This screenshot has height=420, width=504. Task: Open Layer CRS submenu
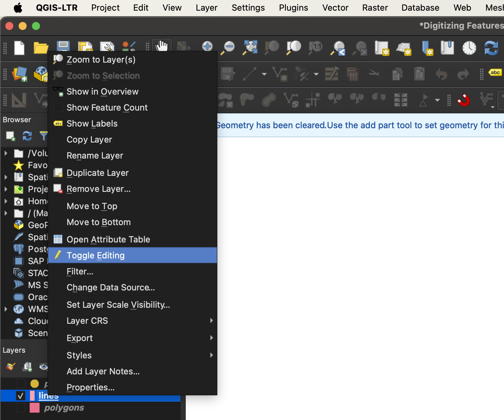[x=132, y=321]
